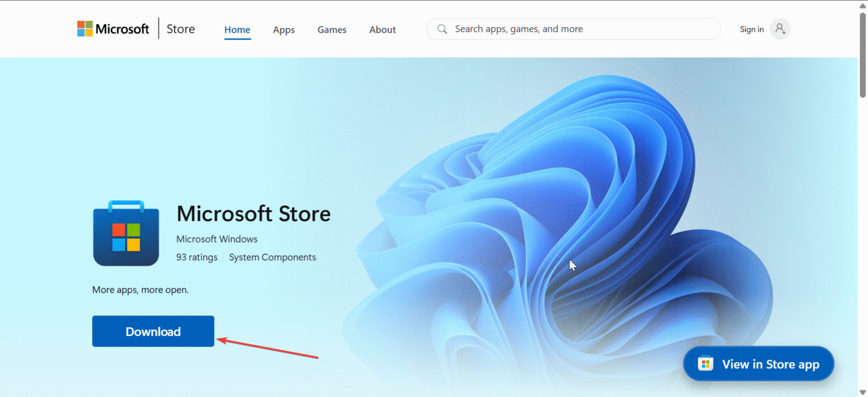
Task: Click the sign-in user avatar icon
Action: pyautogui.click(x=780, y=29)
